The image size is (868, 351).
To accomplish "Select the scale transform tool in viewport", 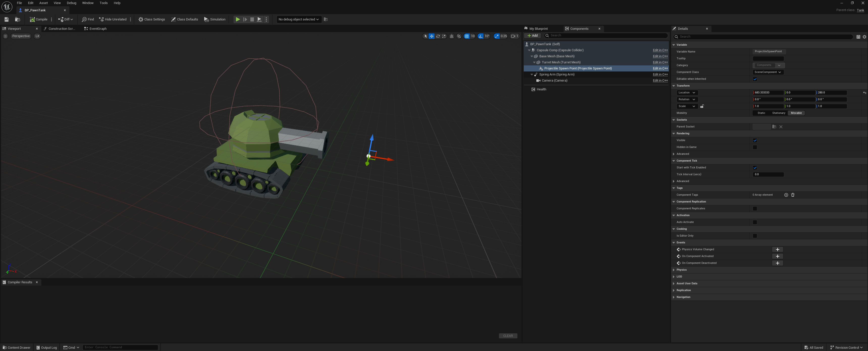I will click(444, 36).
